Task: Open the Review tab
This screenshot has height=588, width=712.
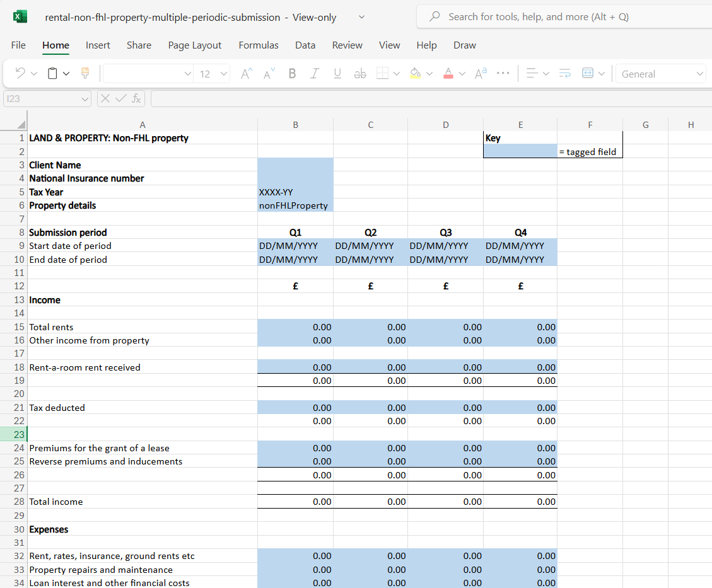Action: coord(347,45)
